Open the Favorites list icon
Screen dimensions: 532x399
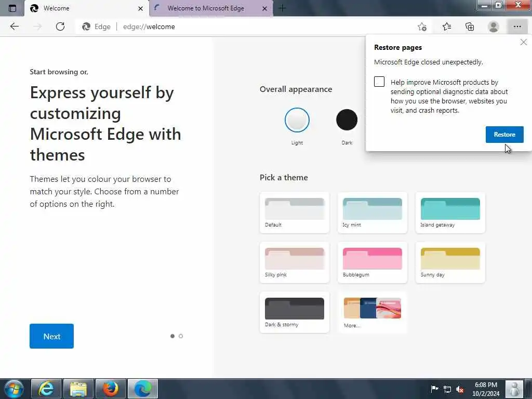[447, 26]
